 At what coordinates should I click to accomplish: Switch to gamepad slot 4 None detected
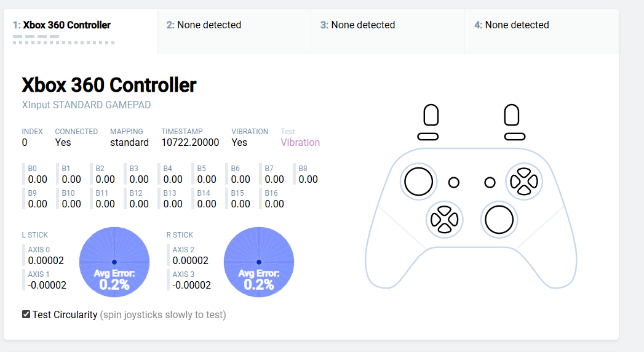coord(542,31)
